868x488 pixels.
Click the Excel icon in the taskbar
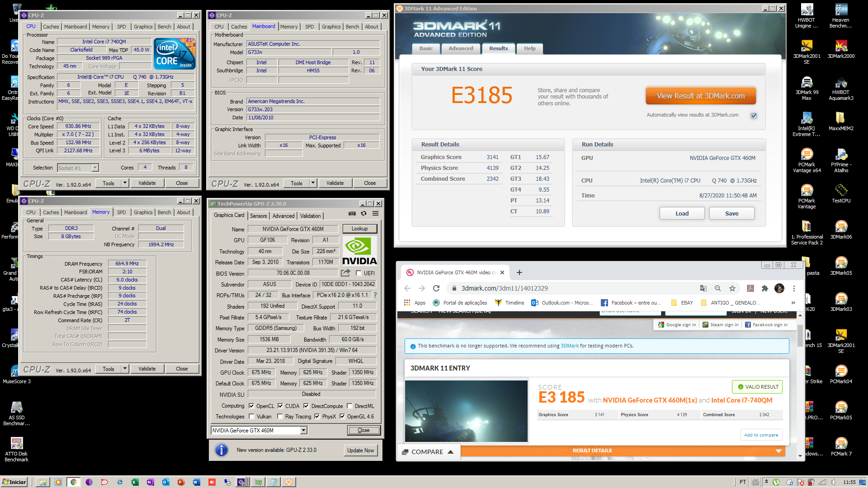tap(135, 482)
